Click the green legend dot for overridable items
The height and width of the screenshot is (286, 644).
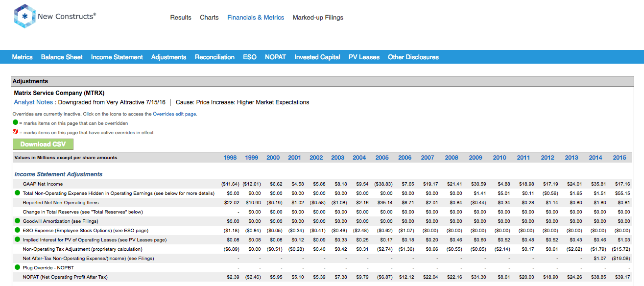pyautogui.click(x=16, y=123)
